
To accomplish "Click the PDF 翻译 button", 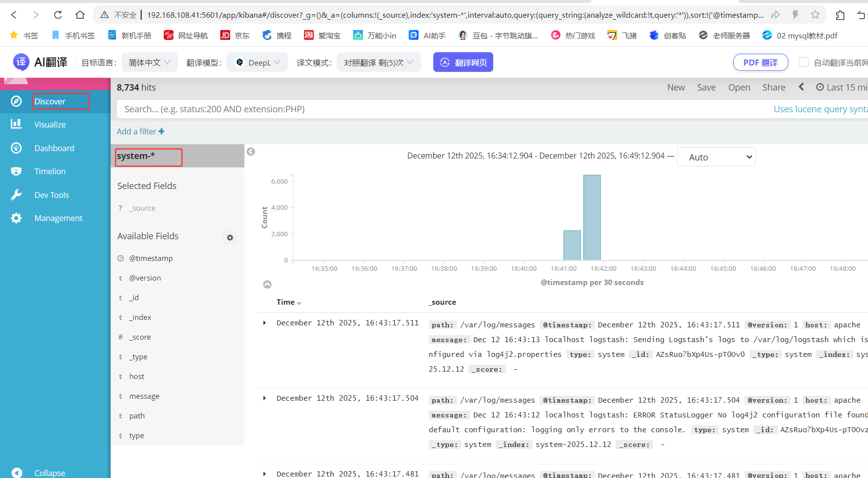I will pos(760,63).
